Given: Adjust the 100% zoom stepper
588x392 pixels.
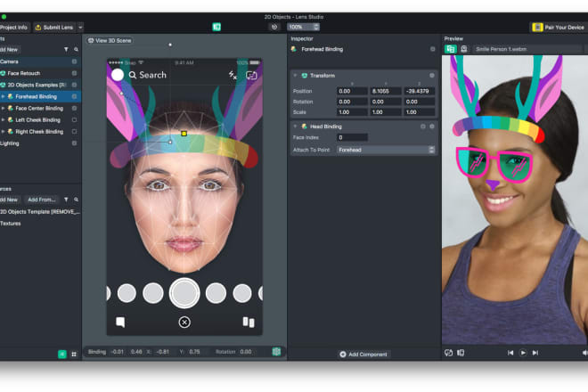Looking at the screenshot, I should 316,27.
